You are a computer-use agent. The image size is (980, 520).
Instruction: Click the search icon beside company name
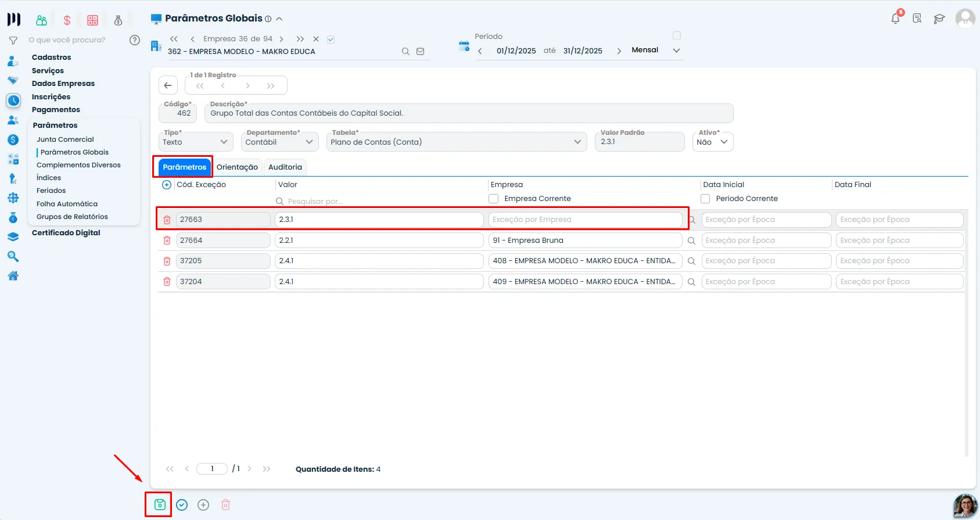[405, 52]
